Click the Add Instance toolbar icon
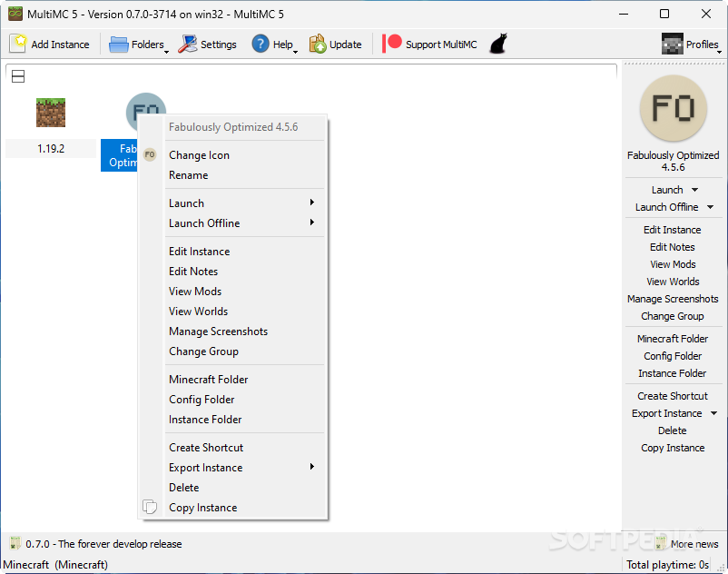Screen dimensions: 728x574 pos(18,45)
